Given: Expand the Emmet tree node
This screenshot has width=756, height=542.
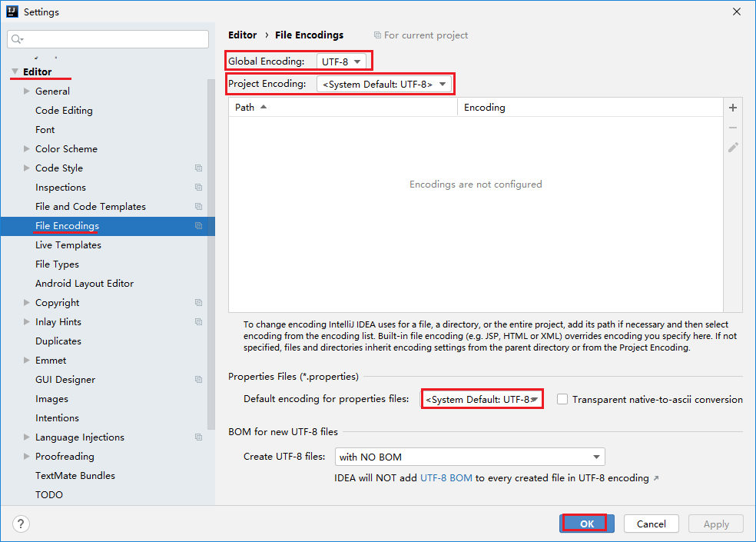Looking at the screenshot, I should (x=27, y=360).
